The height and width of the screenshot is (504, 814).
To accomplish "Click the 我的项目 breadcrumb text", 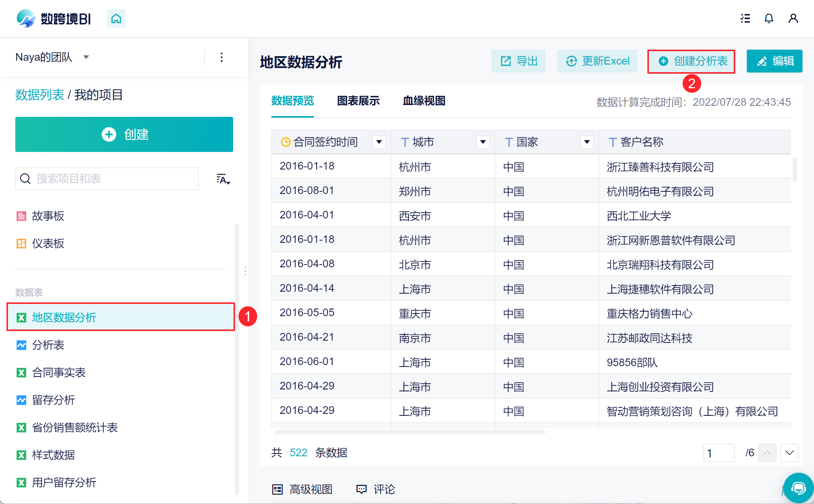I will 99,95.
